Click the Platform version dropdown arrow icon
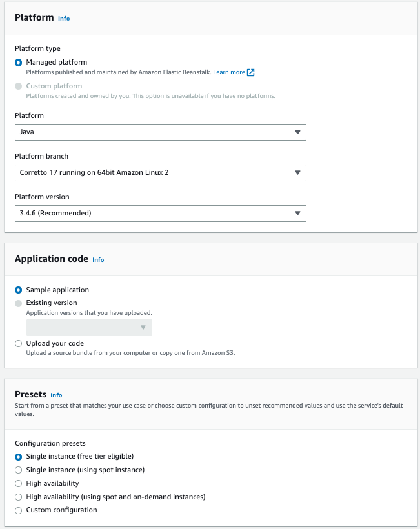The image size is (420, 529). pos(297,213)
